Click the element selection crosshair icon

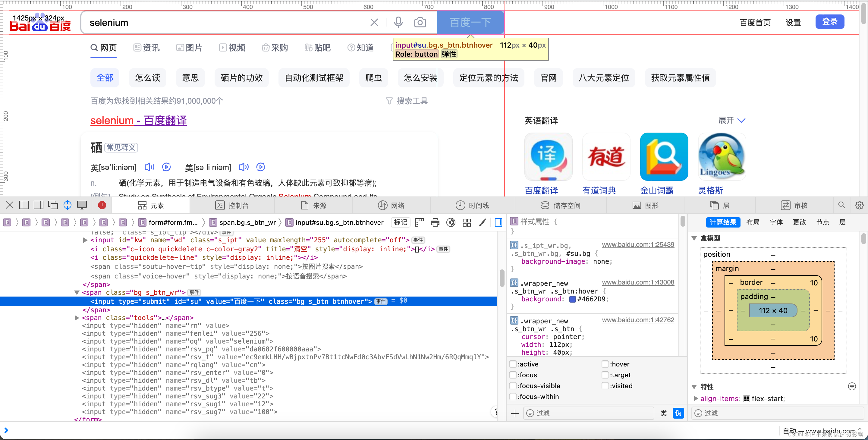68,205
